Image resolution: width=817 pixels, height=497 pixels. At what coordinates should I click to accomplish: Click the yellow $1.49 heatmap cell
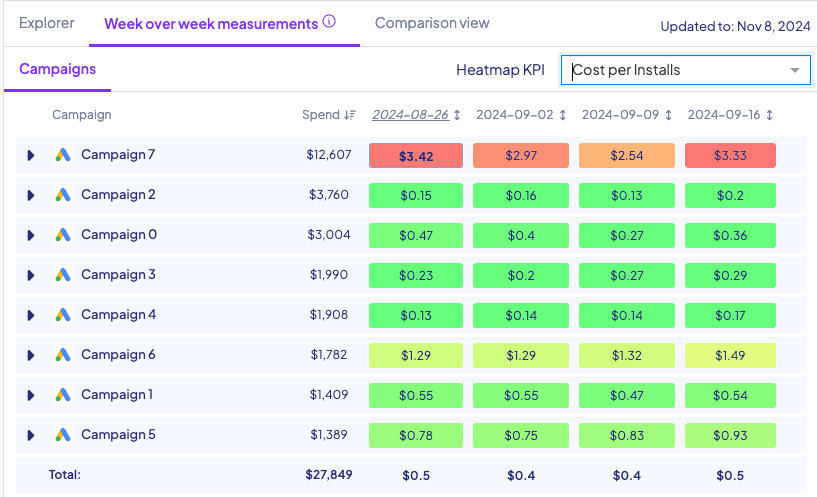pyautogui.click(x=730, y=355)
